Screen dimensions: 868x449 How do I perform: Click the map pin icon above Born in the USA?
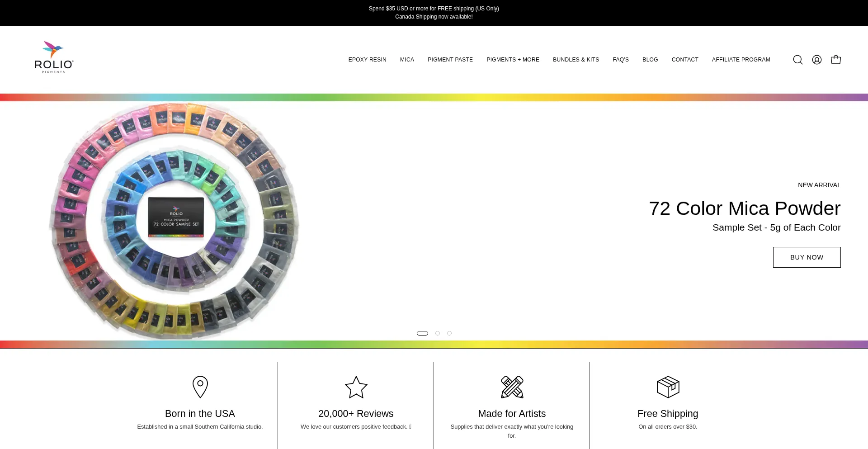tap(200, 387)
